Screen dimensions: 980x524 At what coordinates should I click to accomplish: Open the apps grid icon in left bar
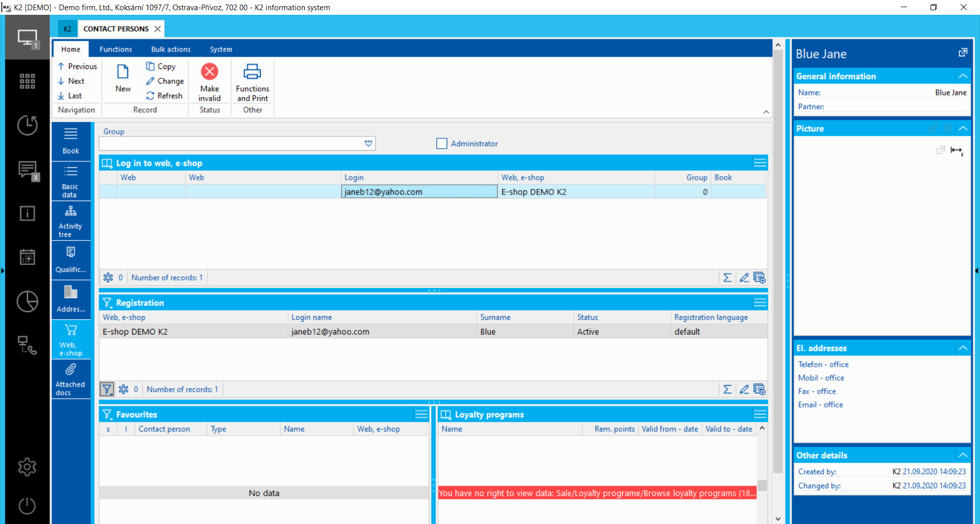coord(27,81)
